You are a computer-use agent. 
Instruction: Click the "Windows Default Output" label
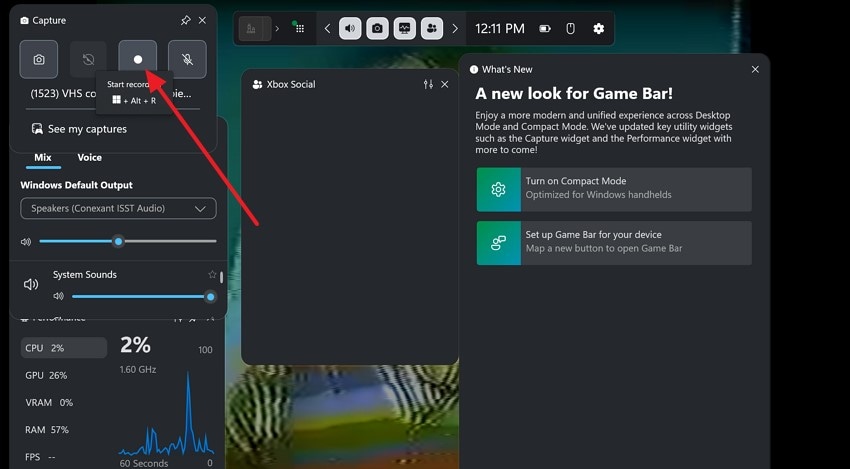coord(76,185)
